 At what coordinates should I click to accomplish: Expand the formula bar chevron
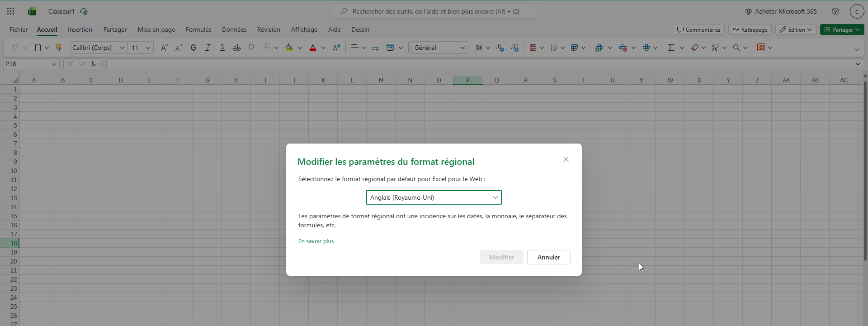coord(858,64)
